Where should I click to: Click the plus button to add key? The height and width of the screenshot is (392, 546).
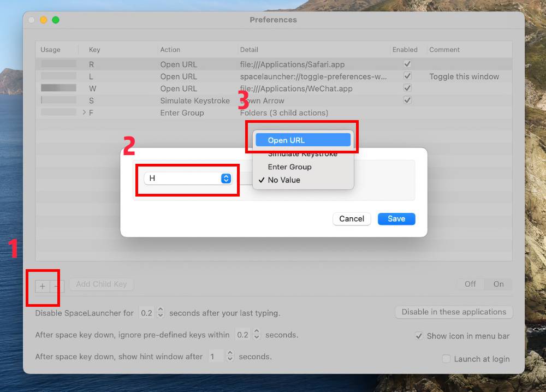pos(43,286)
